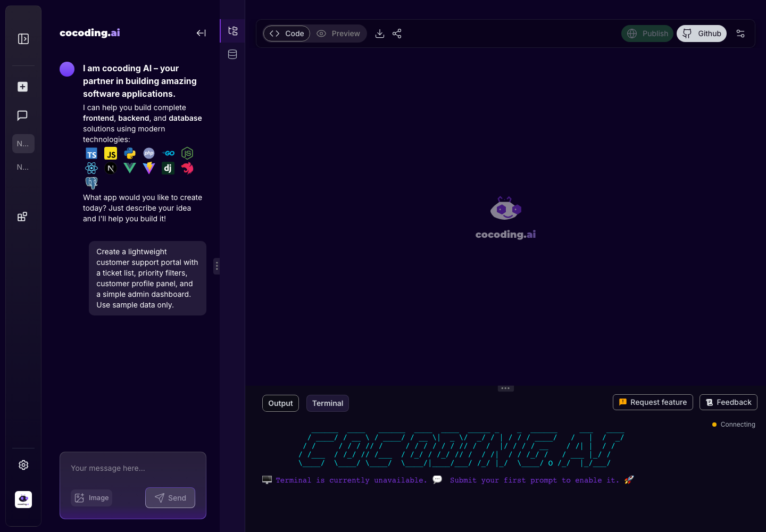
Task: Switch to Preview view
Action: (x=338, y=34)
